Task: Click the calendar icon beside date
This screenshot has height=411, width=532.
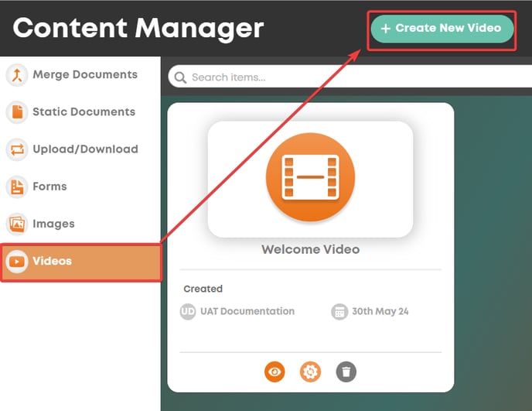Action: pyautogui.click(x=339, y=311)
